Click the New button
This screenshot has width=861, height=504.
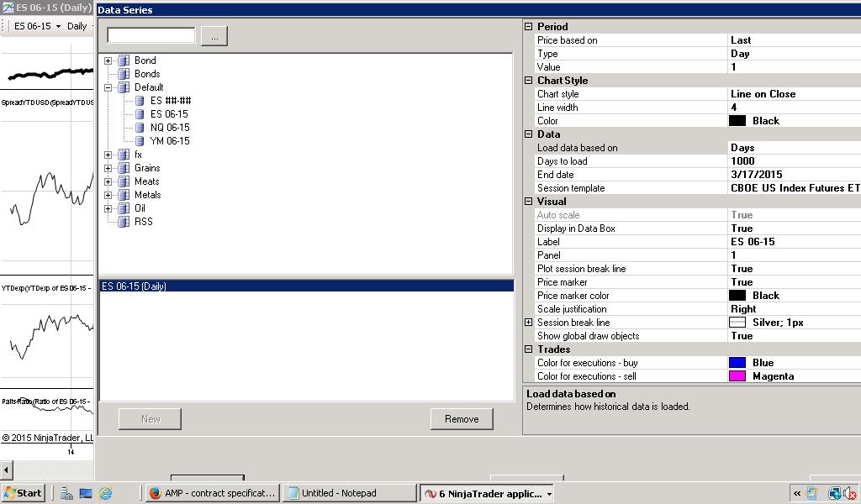(x=150, y=419)
